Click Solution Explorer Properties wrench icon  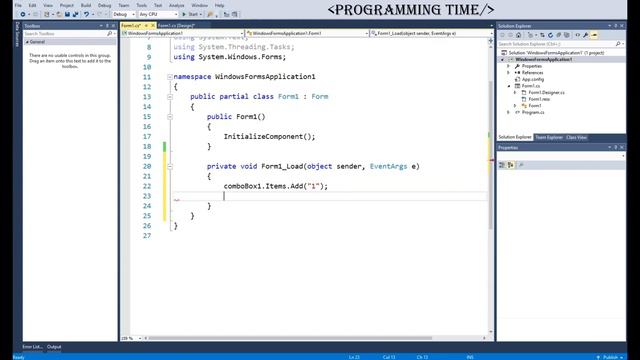pos(586,35)
